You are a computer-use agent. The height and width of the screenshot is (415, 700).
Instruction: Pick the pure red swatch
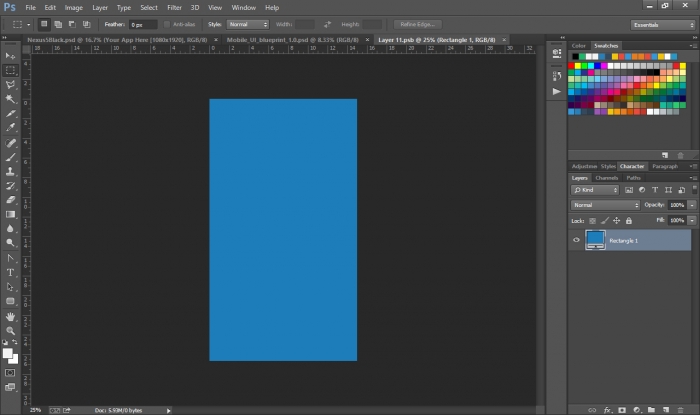(571, 66)
